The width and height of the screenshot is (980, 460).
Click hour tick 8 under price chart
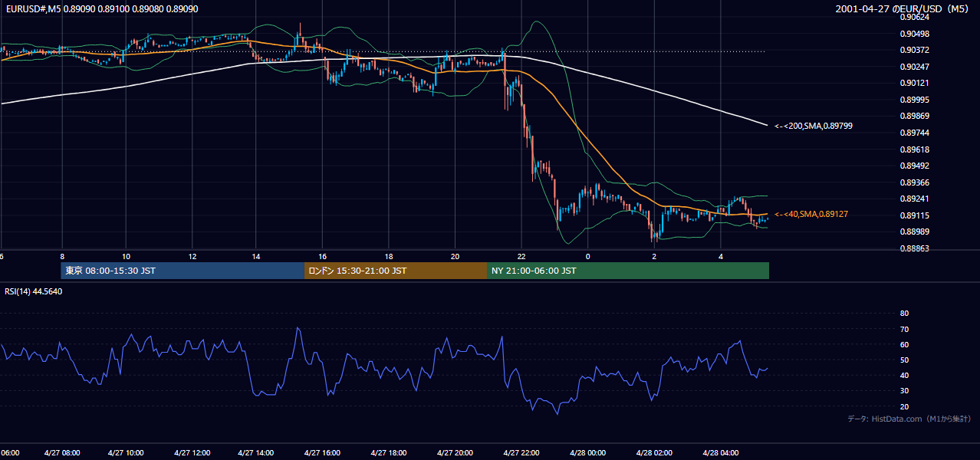click(x=62, y=256)
